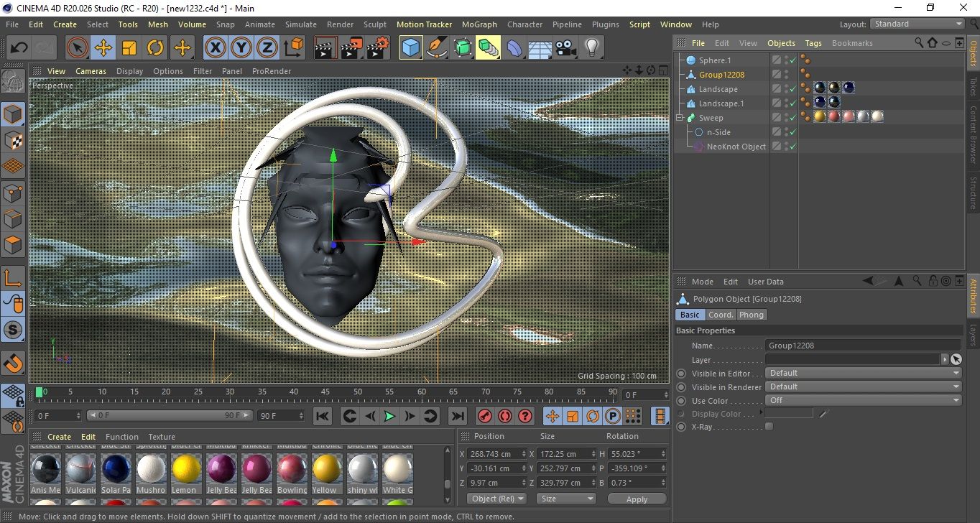The image size is (980, 523).
Task: Toggle the Snap magnet icon
Action: coord(13,364)
